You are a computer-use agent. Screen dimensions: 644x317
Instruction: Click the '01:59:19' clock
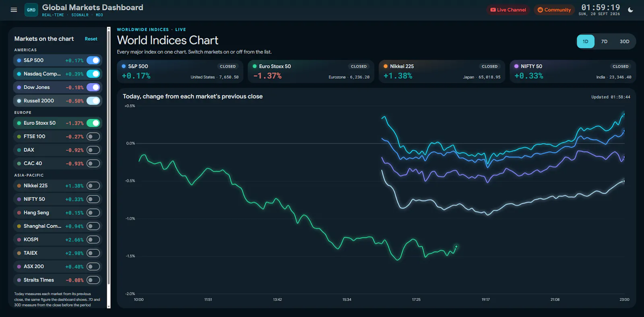pos(600,7)
